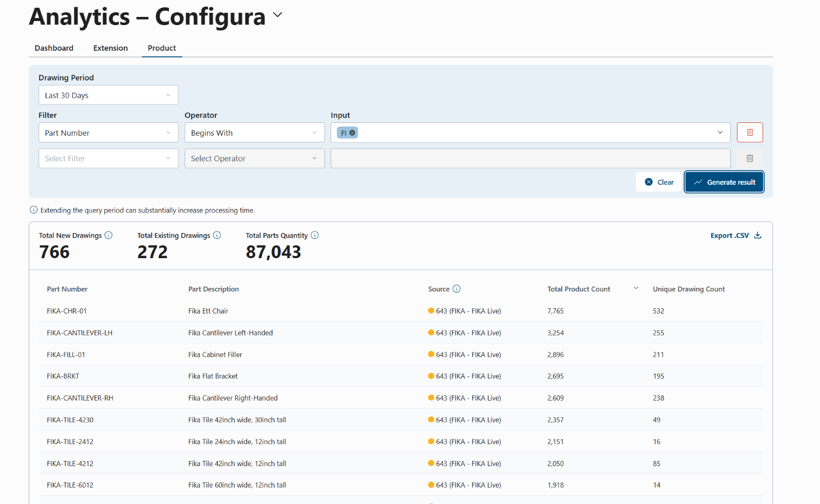Click the 272 Total Existing Drawings value
This screenshot has height=504, width=820.
point(153,252)
